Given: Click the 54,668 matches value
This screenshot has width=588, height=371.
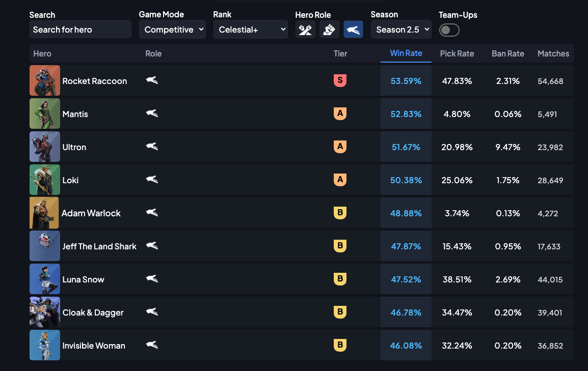Looking at the screenshot, I should tap(550, 81).
